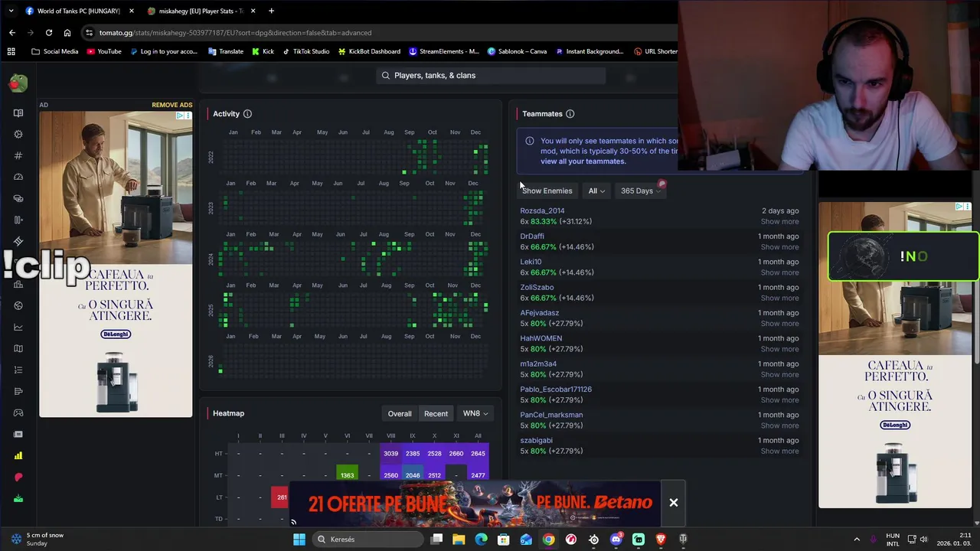Expand Show more for szabigabi

point(779,452)
